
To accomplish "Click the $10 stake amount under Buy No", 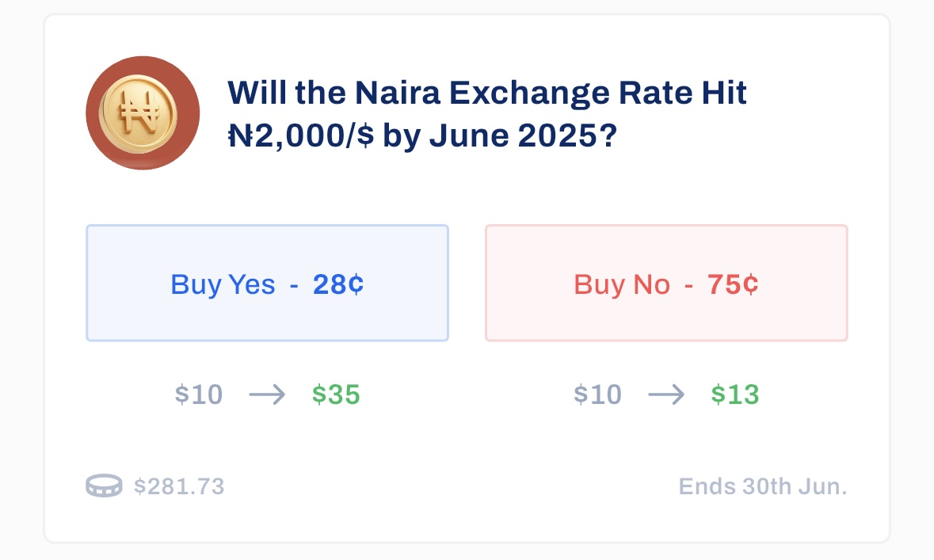I will [x=597, y=395].
